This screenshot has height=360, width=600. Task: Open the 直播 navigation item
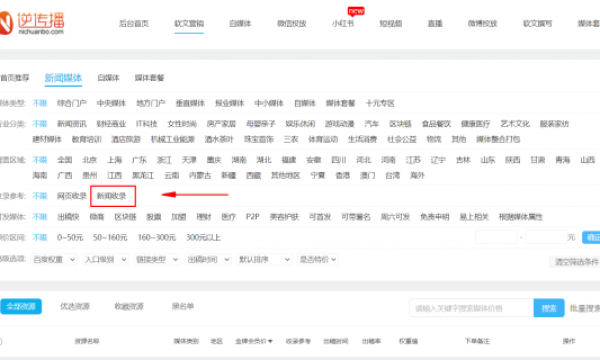435,23
